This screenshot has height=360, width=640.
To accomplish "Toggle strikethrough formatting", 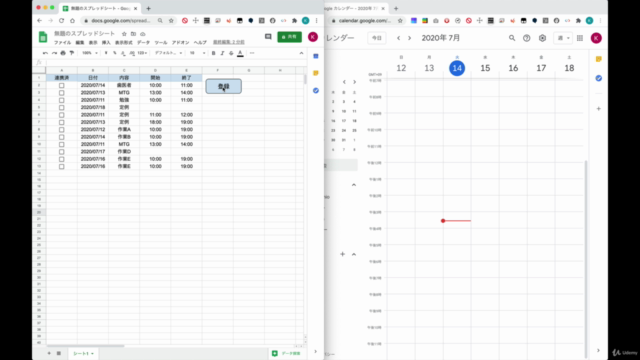I will click(x=231, y=53).
